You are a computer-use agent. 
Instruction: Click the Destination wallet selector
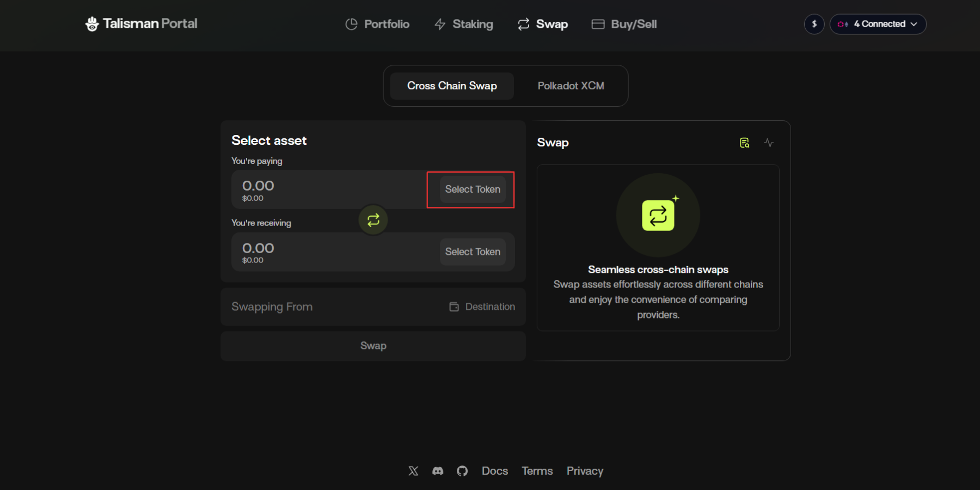(482, 307)
